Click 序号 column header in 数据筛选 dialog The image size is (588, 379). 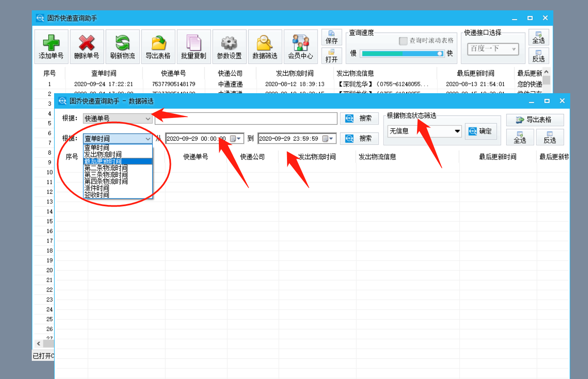pos(72,157)
